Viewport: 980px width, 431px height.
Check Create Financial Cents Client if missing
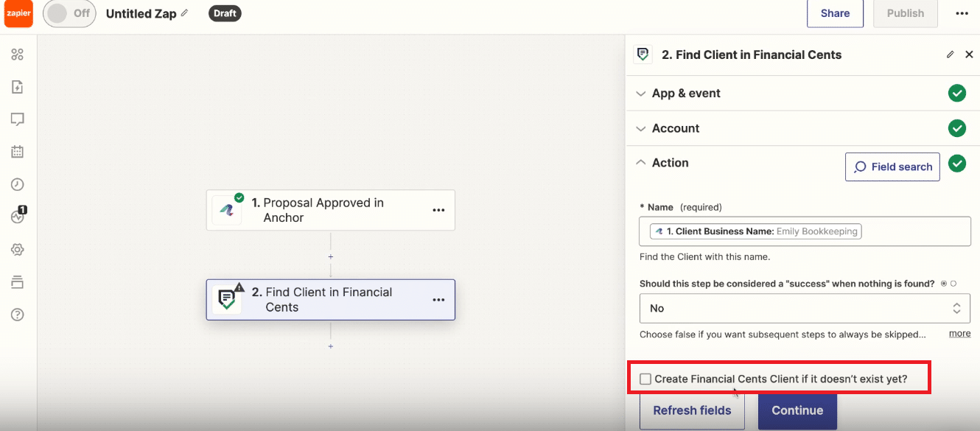point(645,379)
